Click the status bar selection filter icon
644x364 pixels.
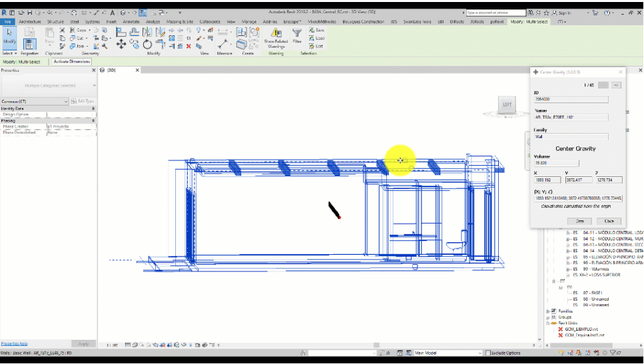pos(615,353)
